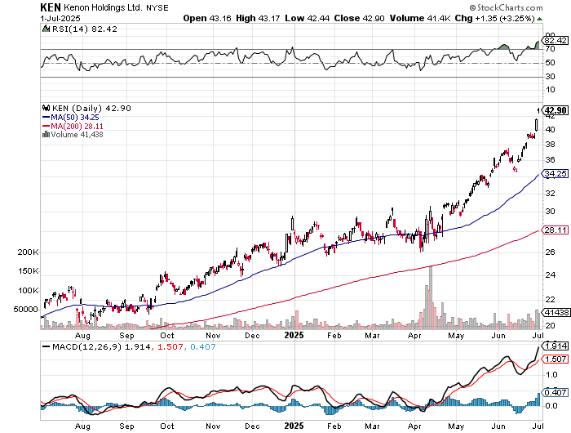Click the 38 label on the price axis
Viewport: 571px width, 433px height.
550,144
